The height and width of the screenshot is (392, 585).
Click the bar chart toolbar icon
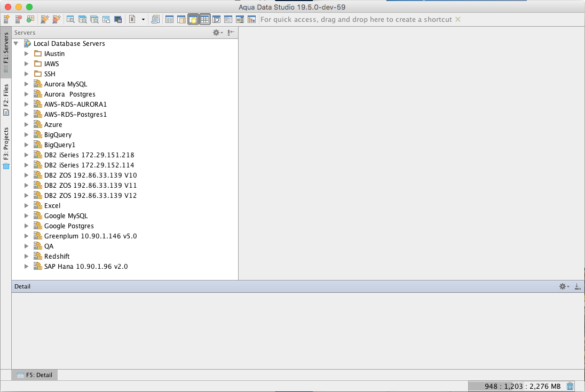point(252,19)
